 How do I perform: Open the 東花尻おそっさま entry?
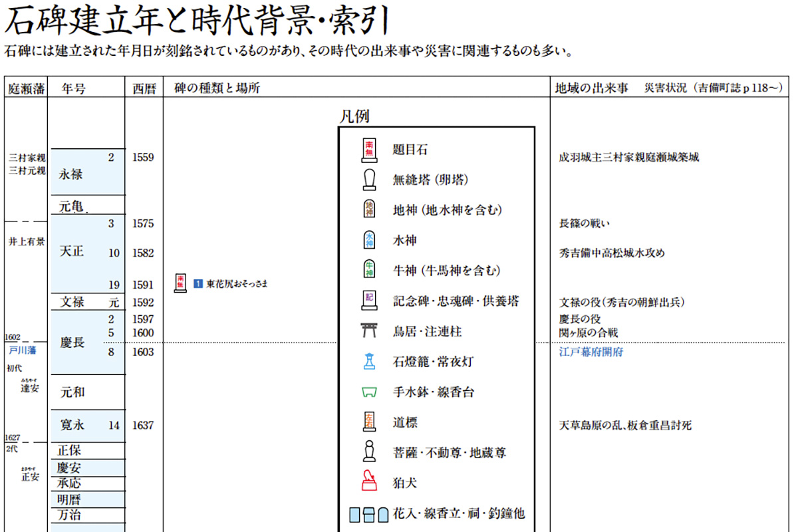237,284
